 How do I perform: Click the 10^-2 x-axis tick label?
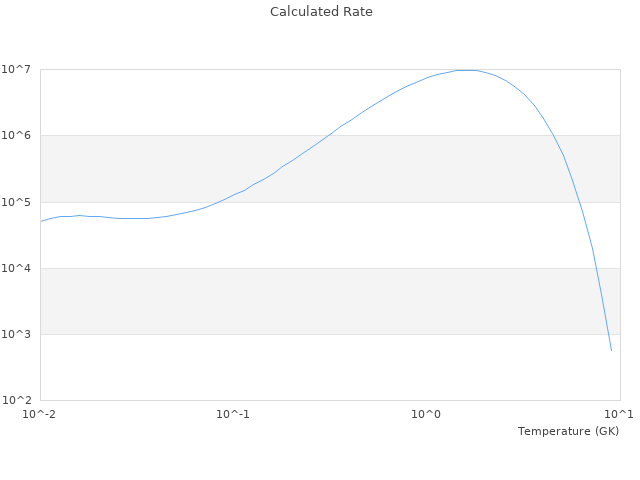[40, 414]
